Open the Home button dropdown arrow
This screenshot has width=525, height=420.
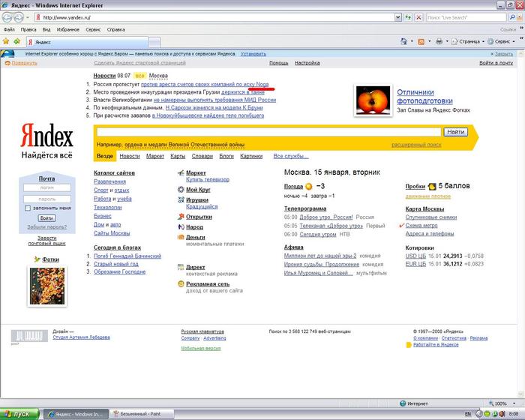click(412, 41)
